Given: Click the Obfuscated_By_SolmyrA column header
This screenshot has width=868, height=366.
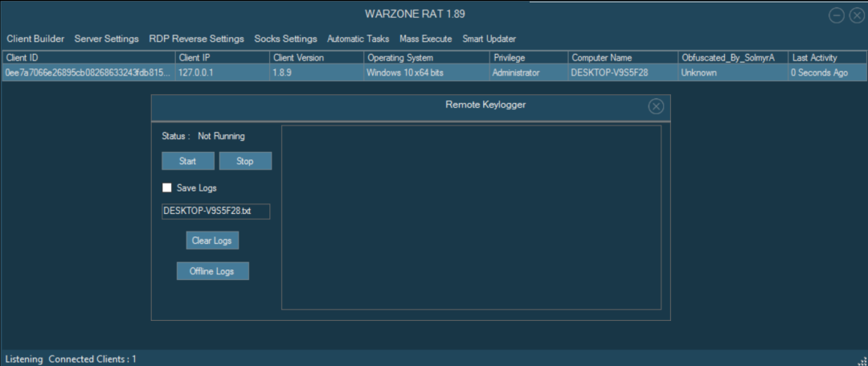Looking at the screenshot, I should 733,58.
